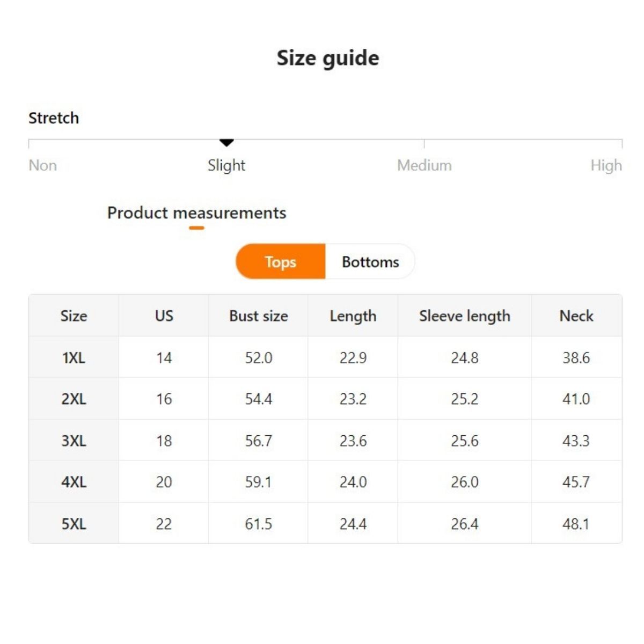Click the US column header
644x644 pixels.
point(164,316)
